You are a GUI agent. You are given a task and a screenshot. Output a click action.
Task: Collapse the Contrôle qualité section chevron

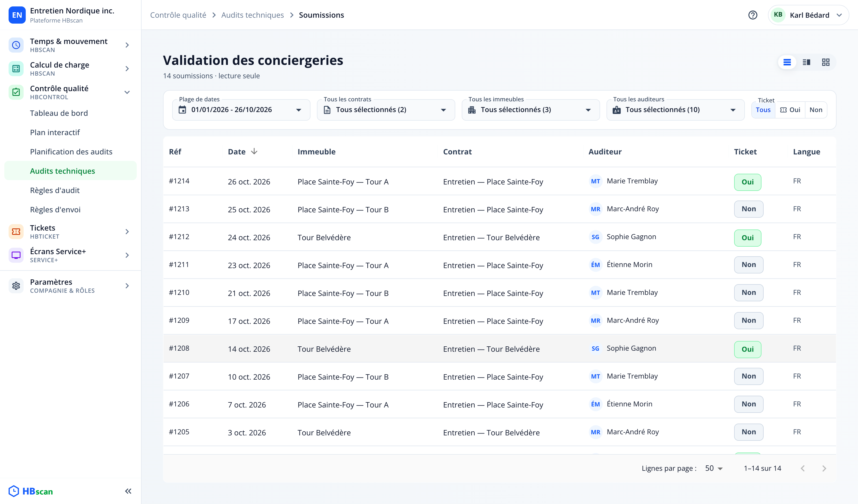pos(127,92)
